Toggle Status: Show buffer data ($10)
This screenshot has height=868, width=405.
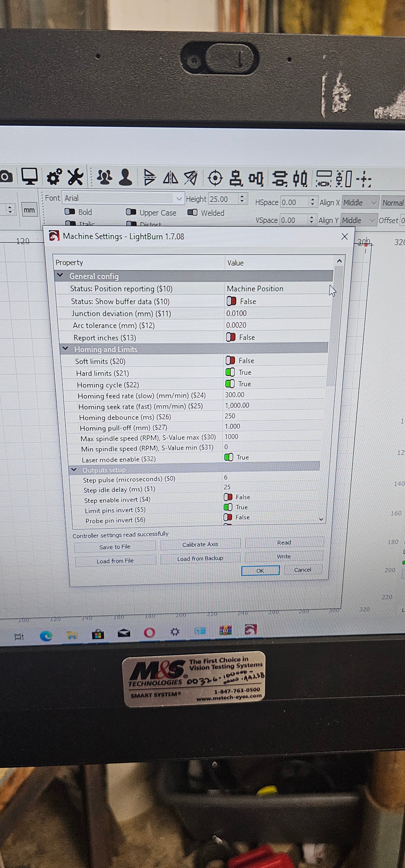(x=231, y=301)
